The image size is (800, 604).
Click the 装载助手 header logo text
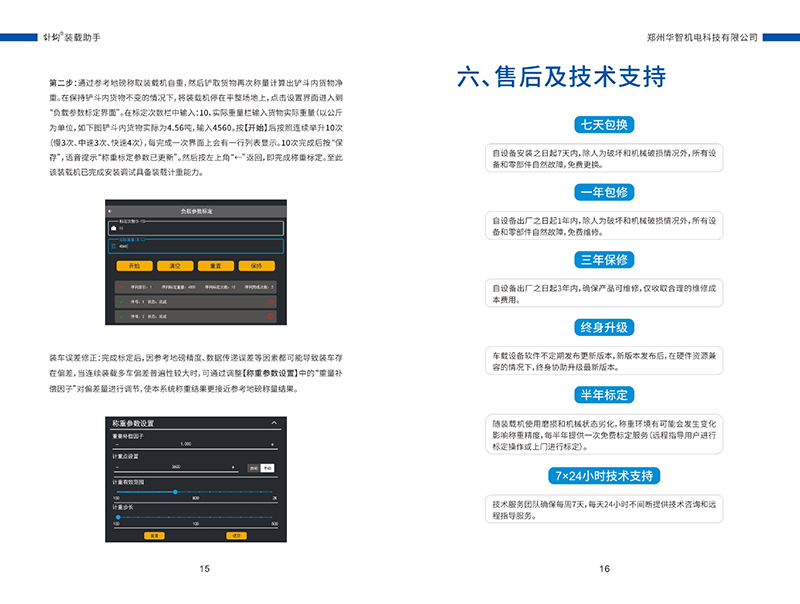coord(72,37)
